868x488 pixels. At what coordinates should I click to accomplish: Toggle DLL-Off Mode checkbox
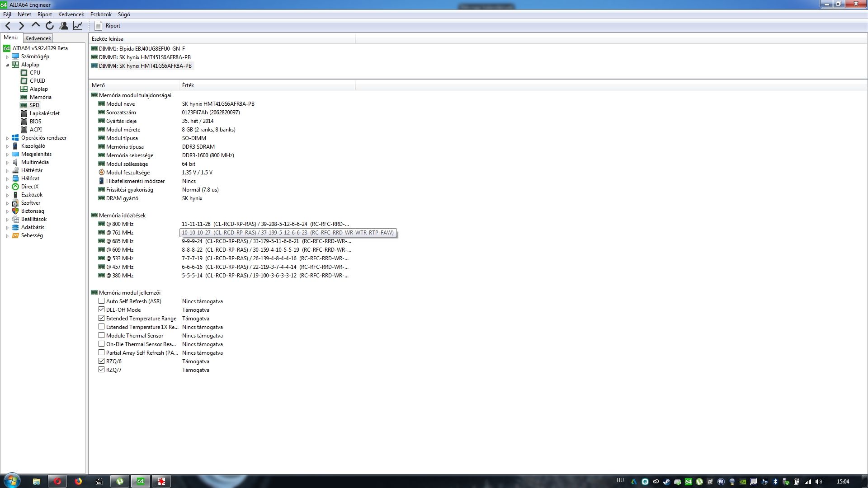click(101, 309)
